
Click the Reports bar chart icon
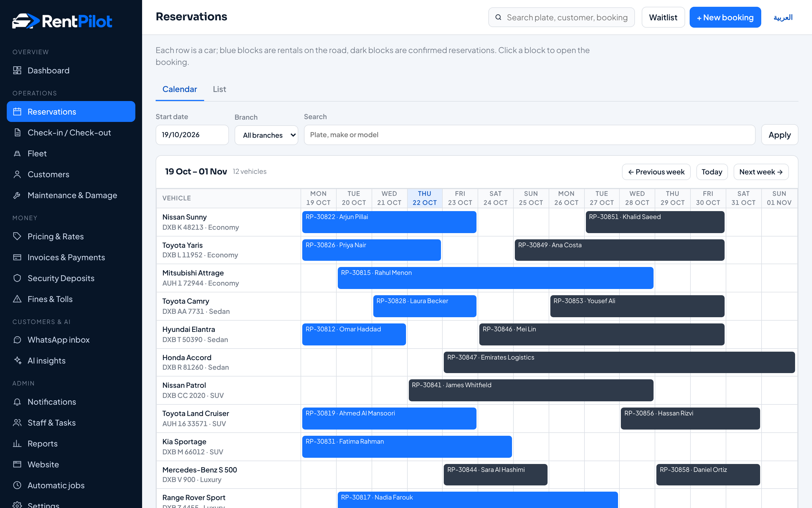(x=17, y=443)
